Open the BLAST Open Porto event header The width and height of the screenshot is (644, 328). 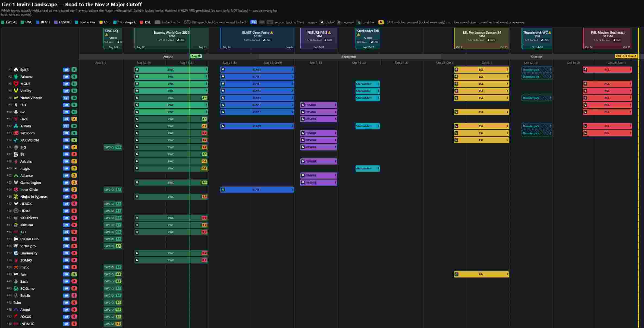(x=257, y=39)
